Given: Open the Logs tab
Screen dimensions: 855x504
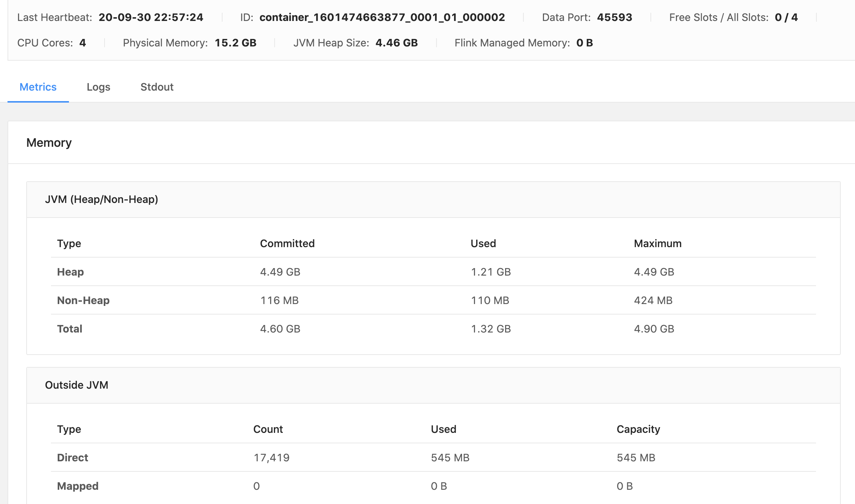Looking at the screenshot, I should click(x=98, y=87).
